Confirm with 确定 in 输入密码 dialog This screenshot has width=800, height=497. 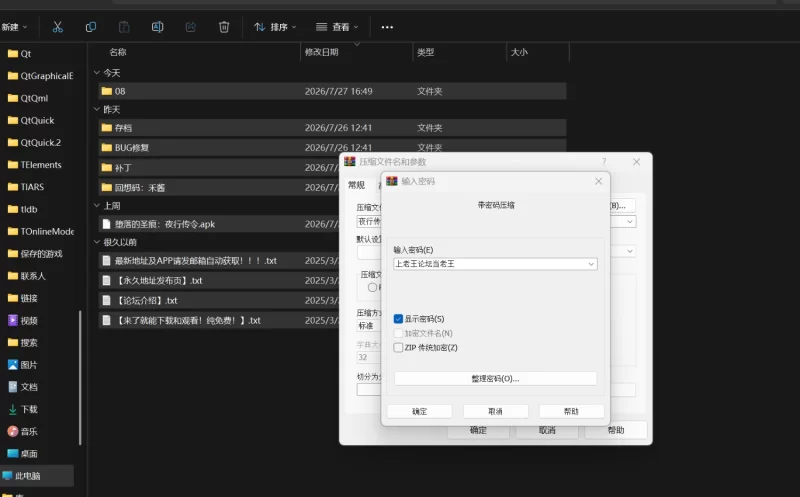(419, 411)
